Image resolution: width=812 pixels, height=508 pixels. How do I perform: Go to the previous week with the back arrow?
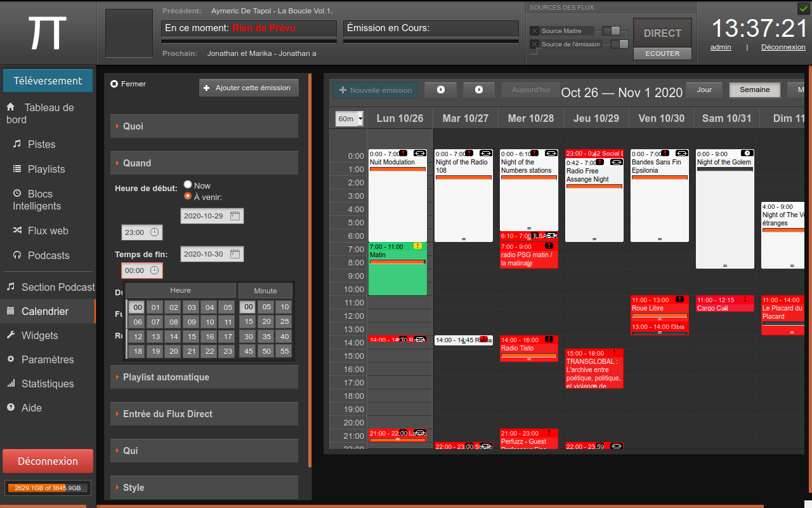click(x=440, y=90)
